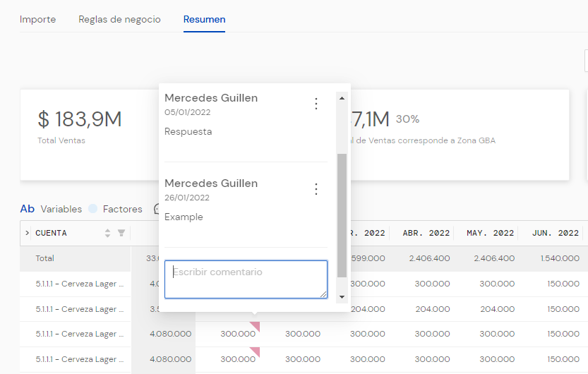Click the MAY. 2022 column header
Viewport: 588px width, 374px height.
[x=490, y=233]
